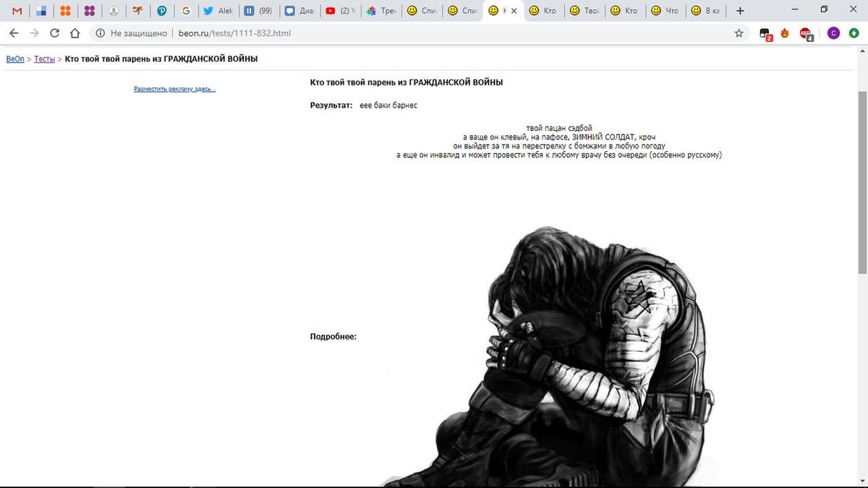The width and height of the screenshot is (868, 488).
Task: Switch to the 'Трек' tab
Action: [380, 11]
